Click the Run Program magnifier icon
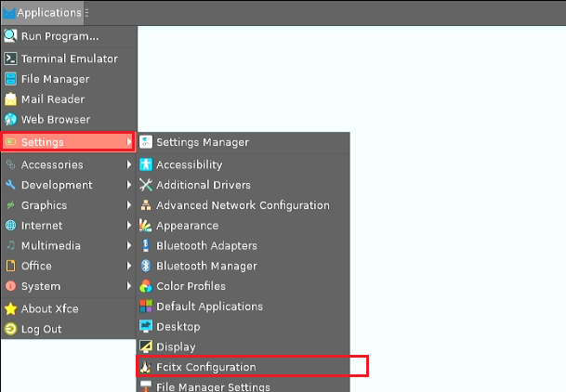 [10, 36]
